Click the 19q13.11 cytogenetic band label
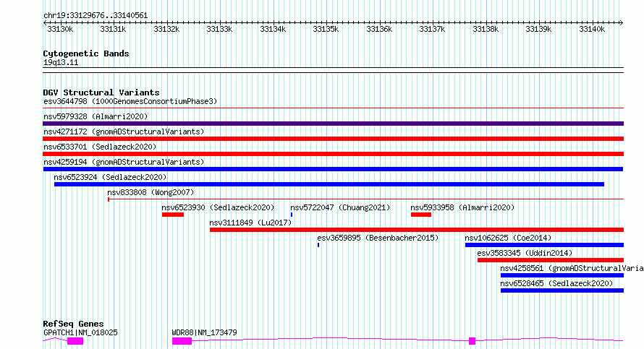 pyautogui.click(x=61, y=63)
